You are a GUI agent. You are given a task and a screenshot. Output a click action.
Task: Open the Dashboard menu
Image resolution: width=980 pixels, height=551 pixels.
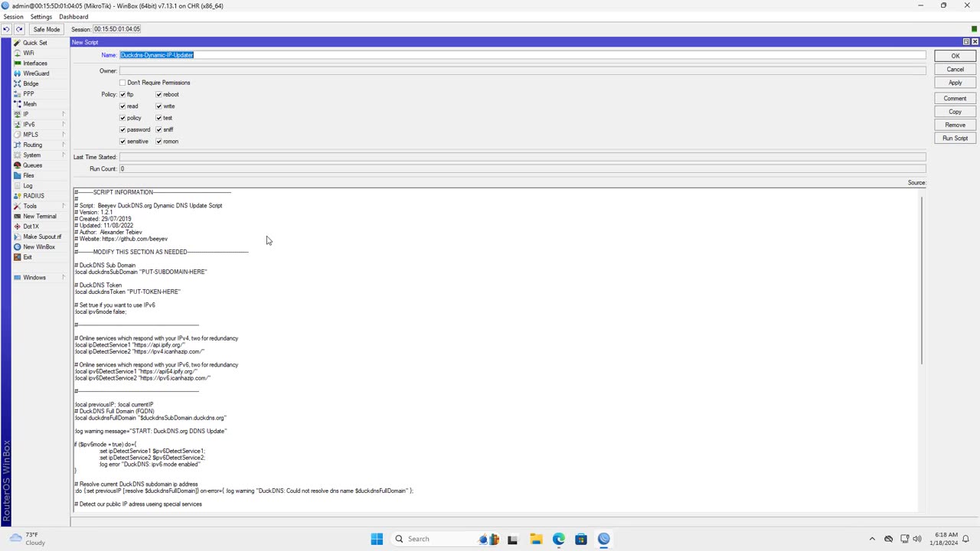[x=73, y=17]
